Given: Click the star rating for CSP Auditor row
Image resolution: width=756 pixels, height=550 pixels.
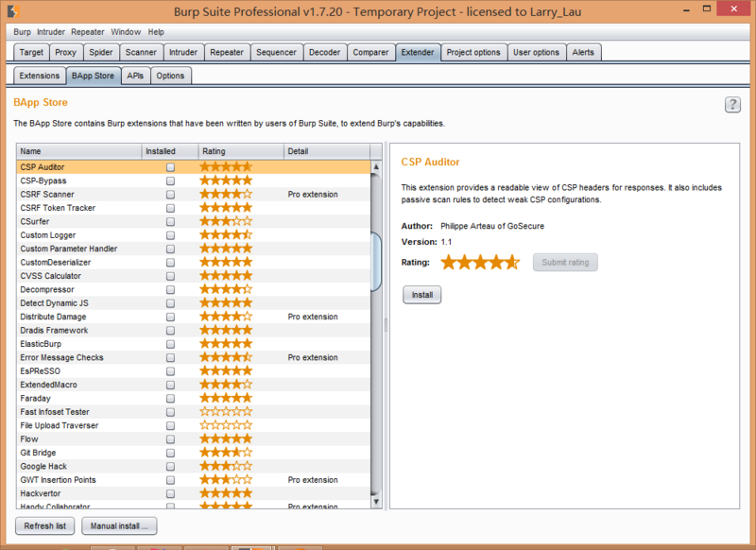Looking at the screenshot, I should (x=226, y=166).
